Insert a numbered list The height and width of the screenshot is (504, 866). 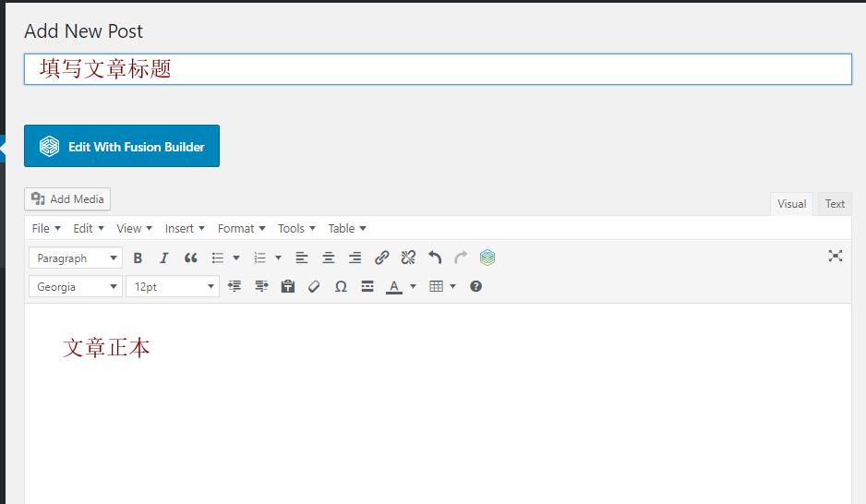[x=259, y=258]
